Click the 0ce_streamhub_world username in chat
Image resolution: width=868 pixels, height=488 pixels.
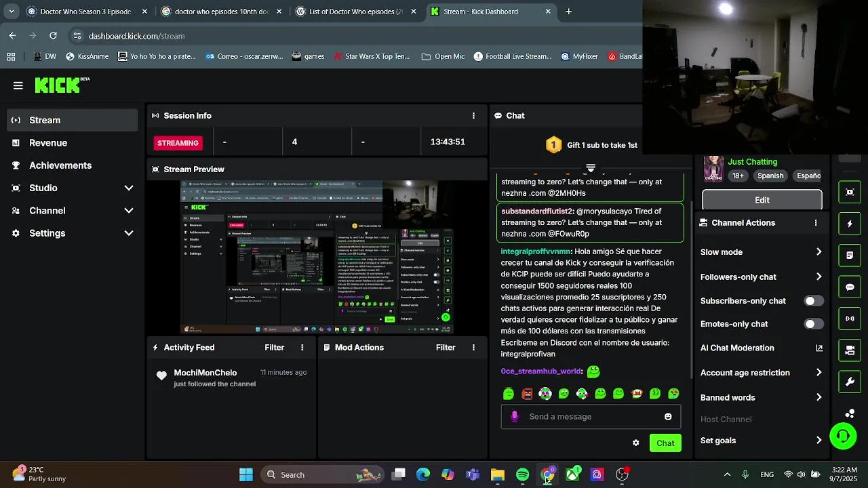coord(542,371)
